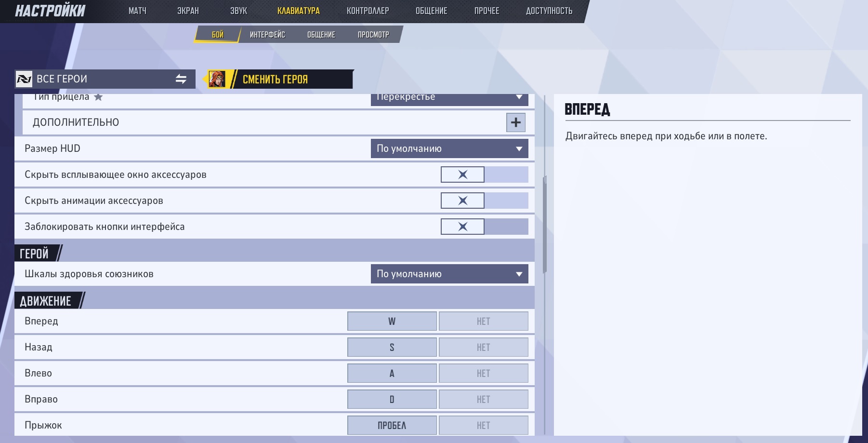The image size is (868, 443).
Task: Select the КЛАВИАТУРА settings tab
Action: (x=299, y=11)
